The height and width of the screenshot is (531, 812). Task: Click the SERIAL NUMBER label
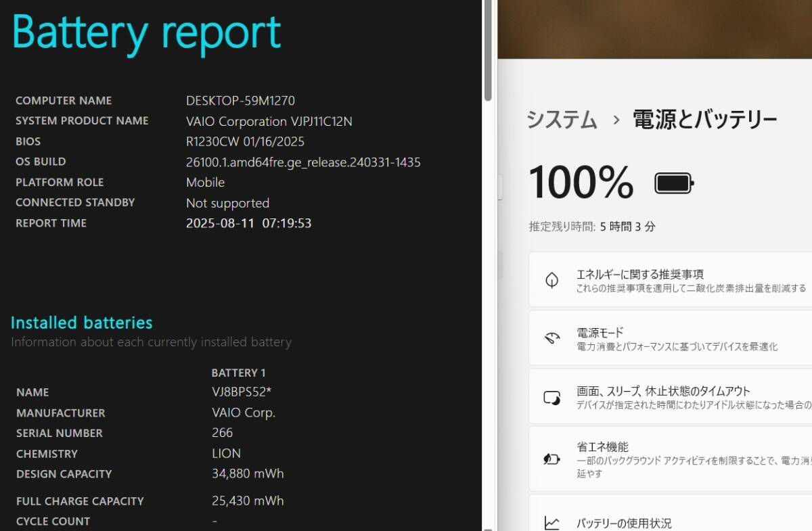60,434
